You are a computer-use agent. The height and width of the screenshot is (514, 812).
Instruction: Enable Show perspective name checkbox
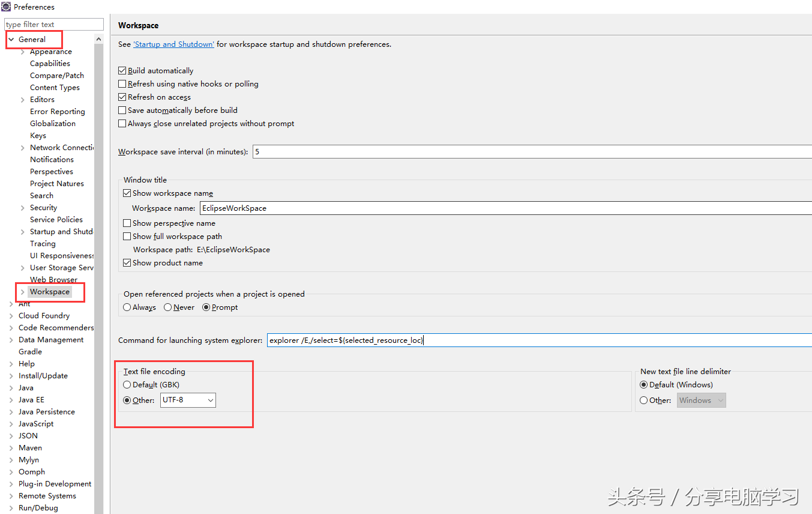[x=127, y=223]
